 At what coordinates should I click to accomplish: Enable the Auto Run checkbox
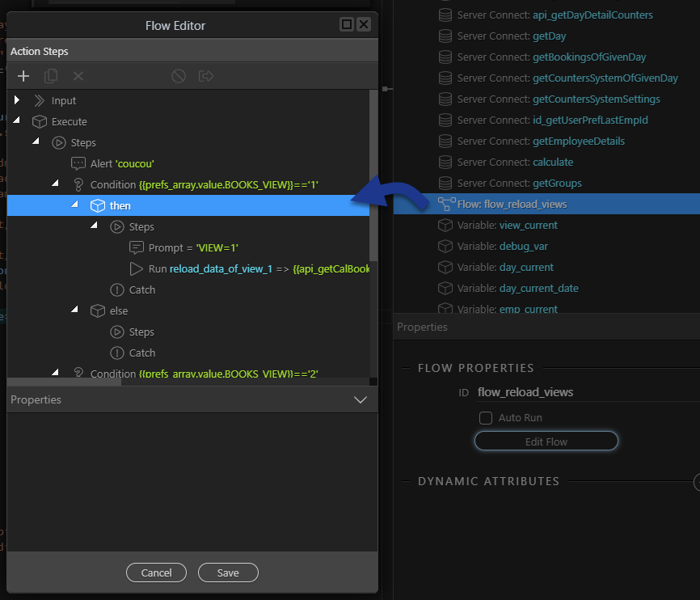(486, 418)
